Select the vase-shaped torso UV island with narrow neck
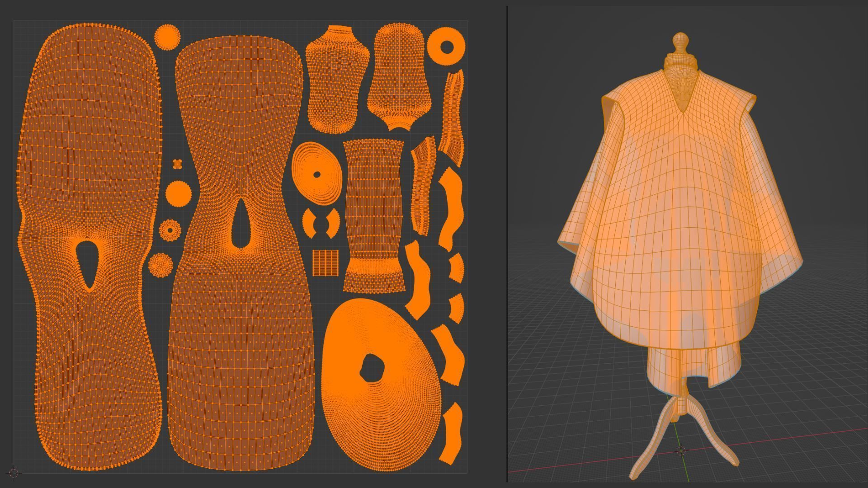 [338, 79]
